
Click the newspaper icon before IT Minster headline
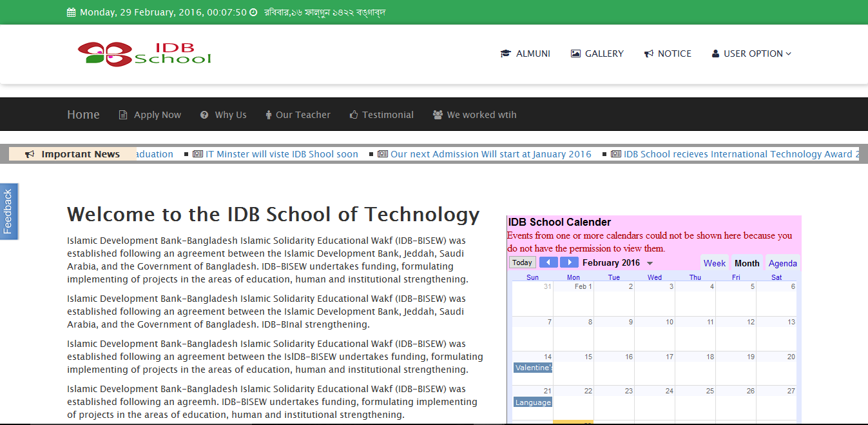pos(198,154)
